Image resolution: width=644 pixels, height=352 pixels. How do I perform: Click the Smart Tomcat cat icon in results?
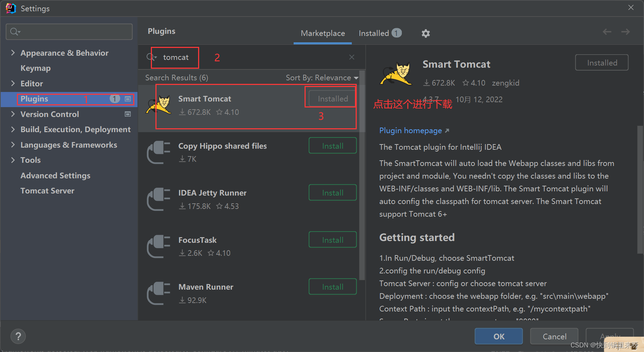pos(159,105)
